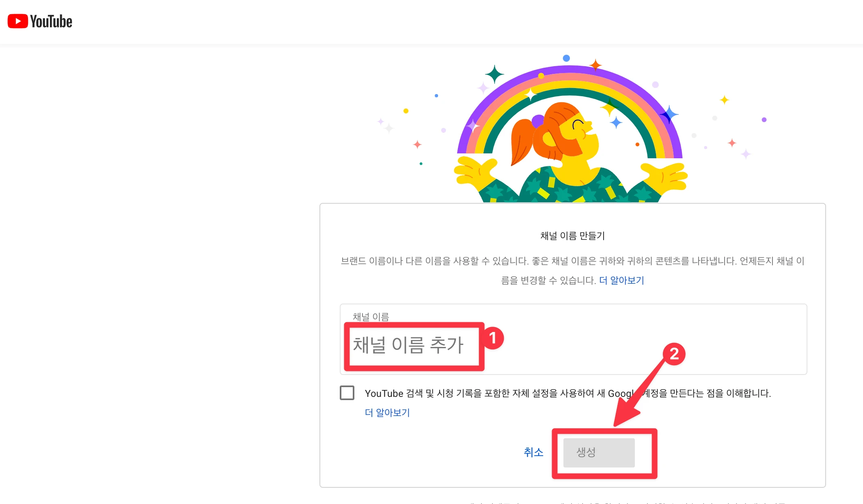Click the small 채널 이름 field label
This screenshot has width=863, height=504.
371,317
